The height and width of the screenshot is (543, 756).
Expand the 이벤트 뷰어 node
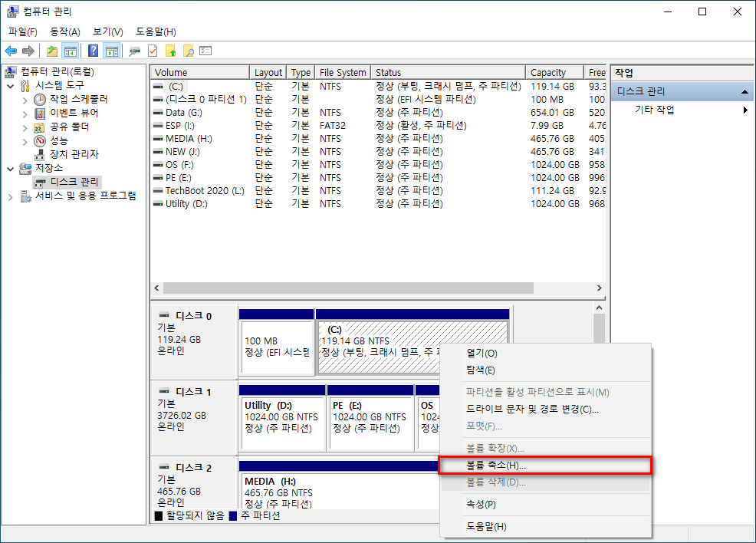pyautogui.click(x=25, y=114)
